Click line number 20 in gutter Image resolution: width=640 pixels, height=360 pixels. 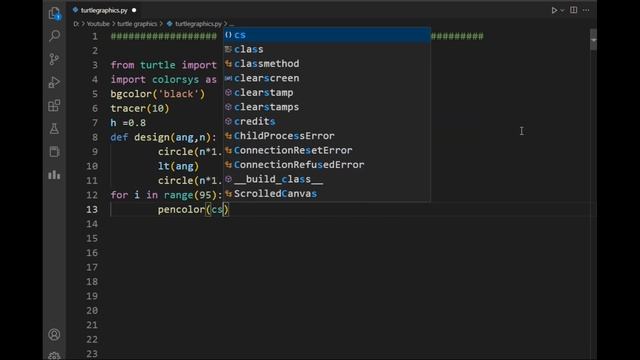click(x=92, y=311)
